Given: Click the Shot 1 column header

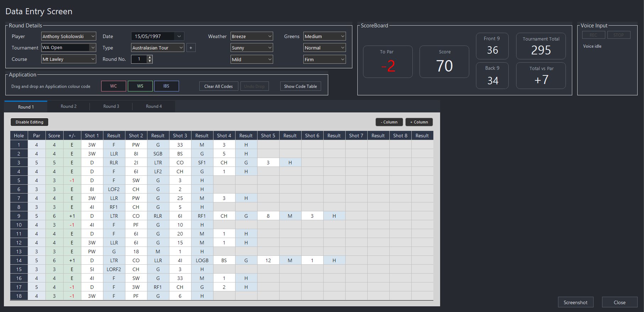Looking at the screenshot, I should click(x=92, y=136).
